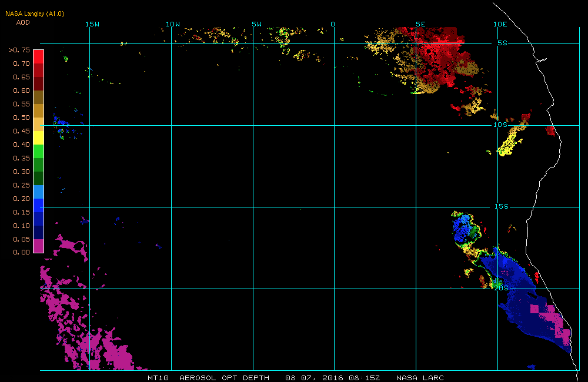The width and height of the screenshot is (588, 382).
Task: Click the '5E' longitude label
Action: pyautogui.click(x=421, y=24)
